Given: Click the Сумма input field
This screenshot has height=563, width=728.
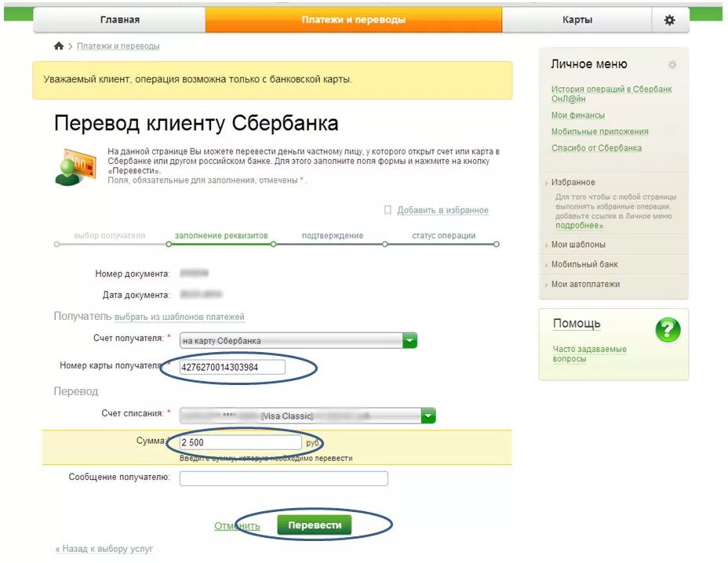Looking at the screenshot, I should [x=241, y=442].
